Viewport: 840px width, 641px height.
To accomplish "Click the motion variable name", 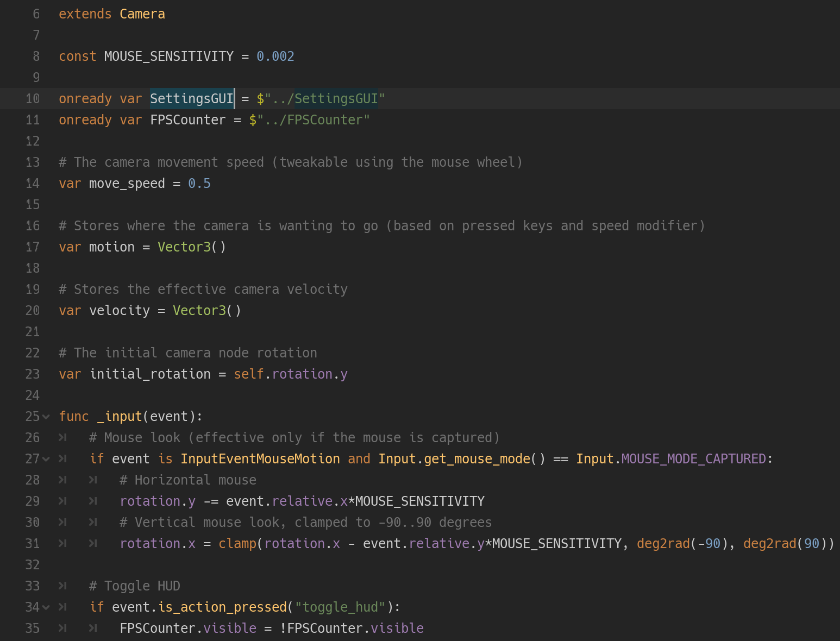I will coord(112,247).
